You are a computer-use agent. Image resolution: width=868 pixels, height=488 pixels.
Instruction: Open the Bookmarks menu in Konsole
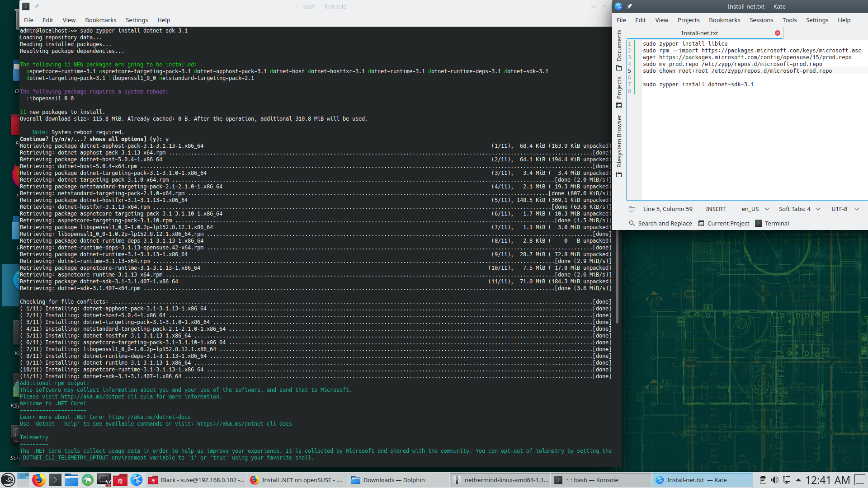(x=100, y=20)
